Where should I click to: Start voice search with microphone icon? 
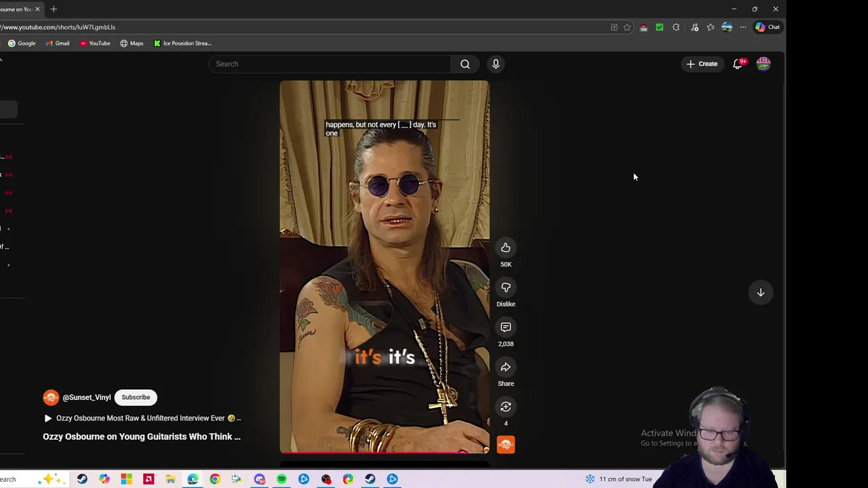coord(496,64)
